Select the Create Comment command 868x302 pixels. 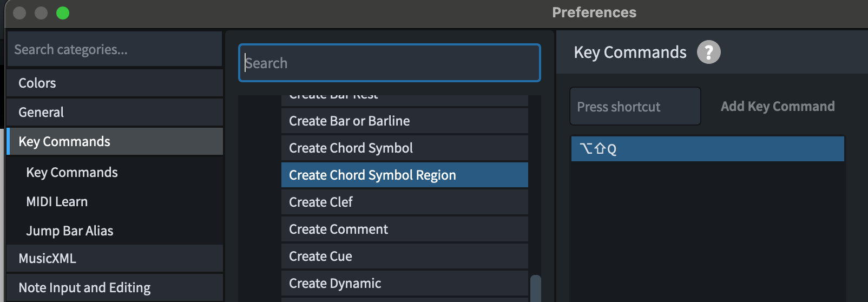click(405, 229)
